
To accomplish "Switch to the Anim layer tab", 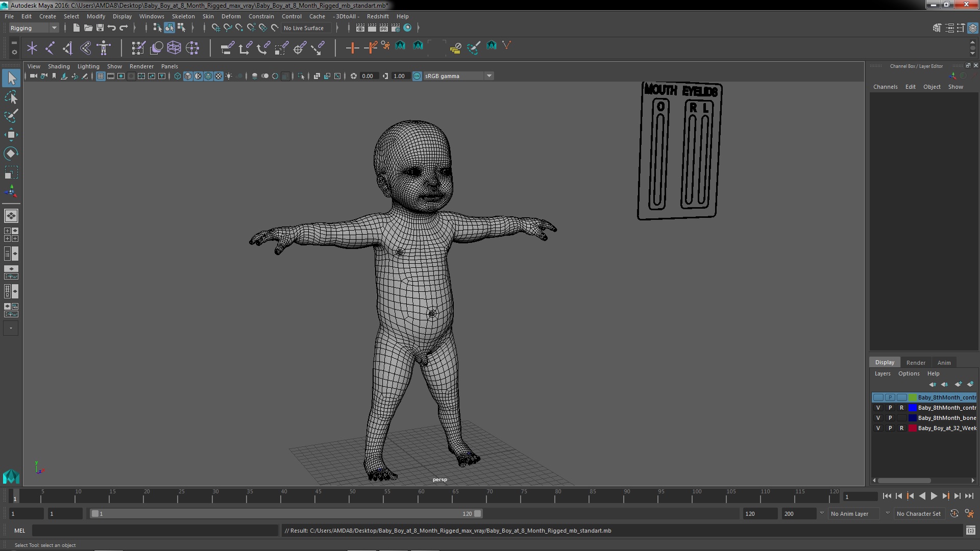I will click(x=944, y=363).
